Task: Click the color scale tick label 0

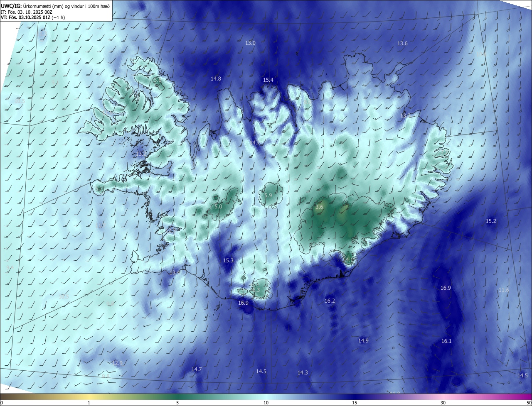Action: coord(1,403)
